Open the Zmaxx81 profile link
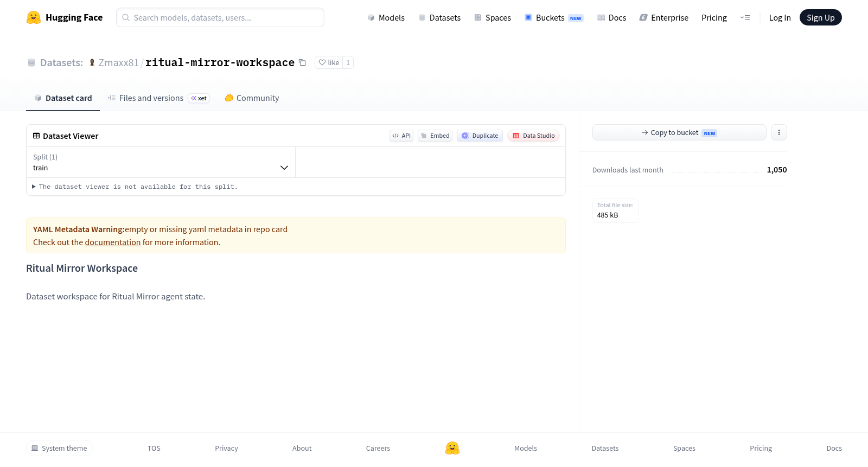This screenshot has height=467, width=868. 118,62
